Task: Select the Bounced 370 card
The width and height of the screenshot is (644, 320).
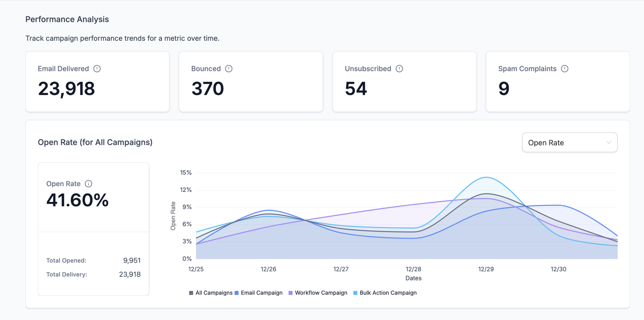Action: point(251,82)
